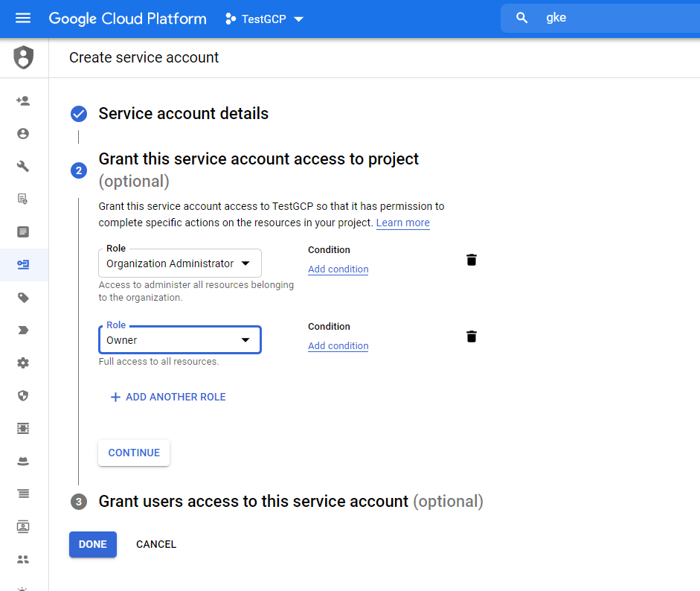Screen dimensions: 700x591
Task: Click Add Another Role
Action: [167, 397]
